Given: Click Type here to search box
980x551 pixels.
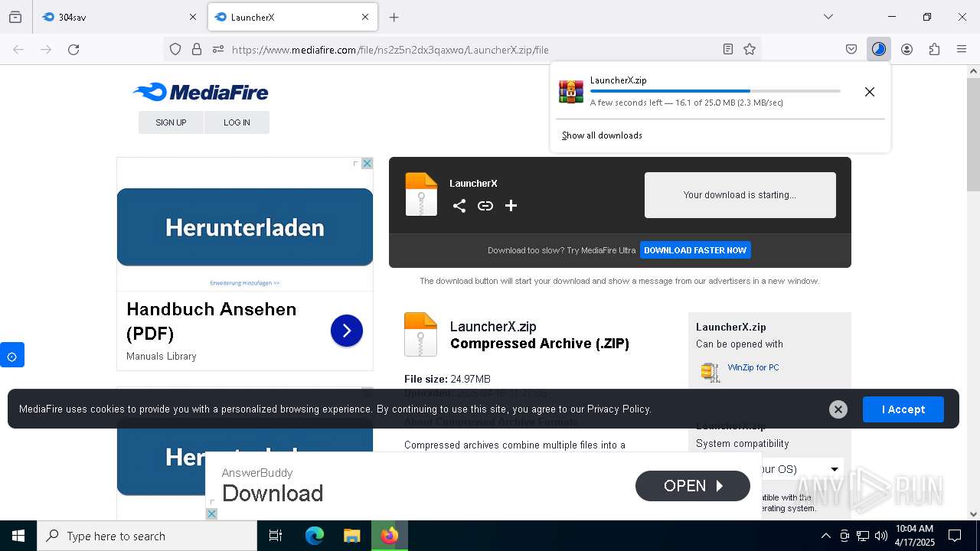Looking at the screenshot, I should click(147, 536).
